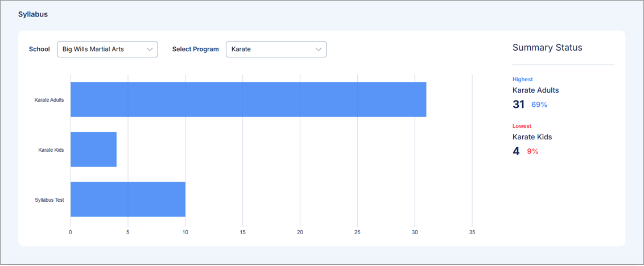Click the Karate Kids name under Lowest
Screen dimensions: 644x266
[532, 137]
